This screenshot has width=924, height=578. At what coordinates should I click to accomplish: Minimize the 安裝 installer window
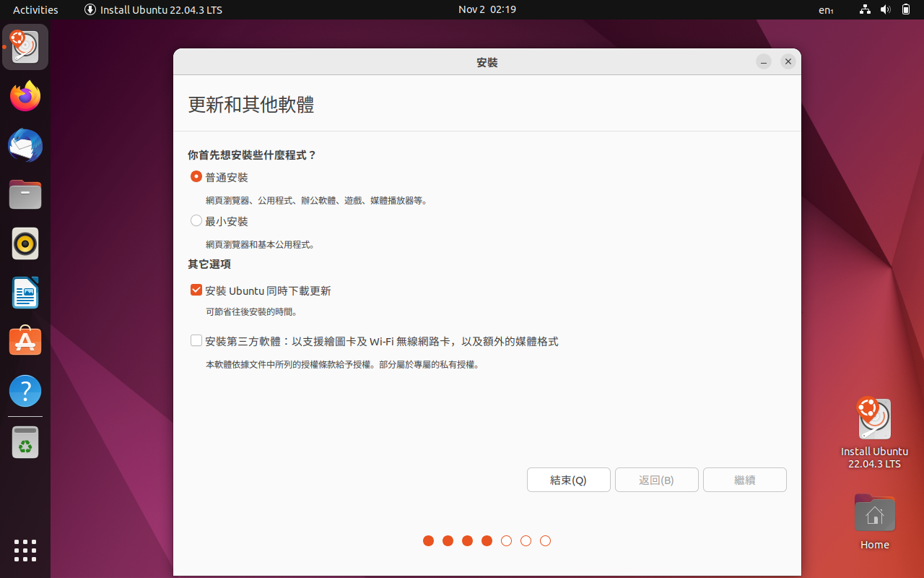click(764, 62)
